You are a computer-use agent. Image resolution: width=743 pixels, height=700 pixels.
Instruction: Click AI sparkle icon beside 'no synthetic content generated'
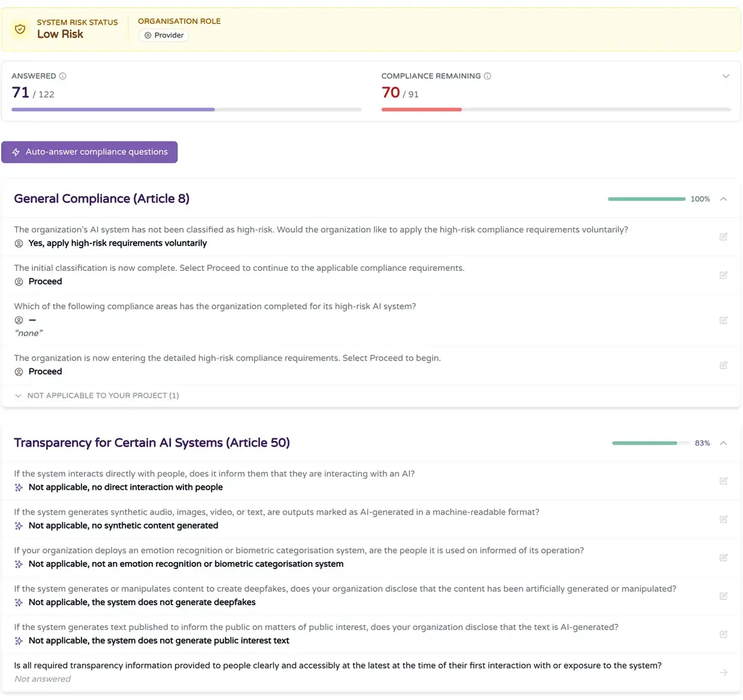point(19,526)
